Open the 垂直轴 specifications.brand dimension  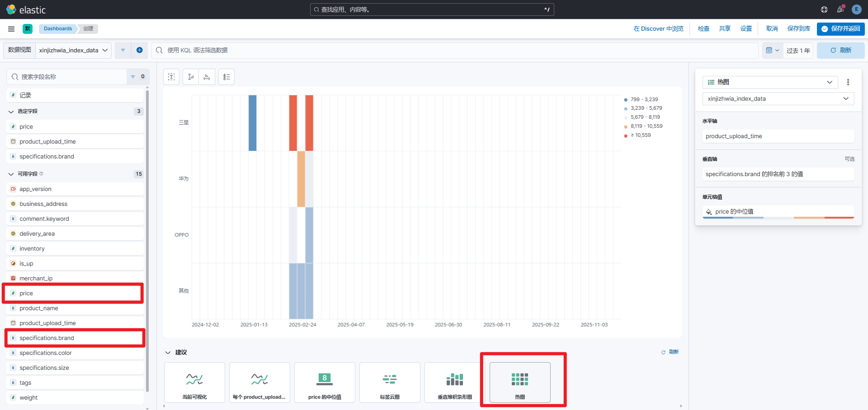pos(778,174)
